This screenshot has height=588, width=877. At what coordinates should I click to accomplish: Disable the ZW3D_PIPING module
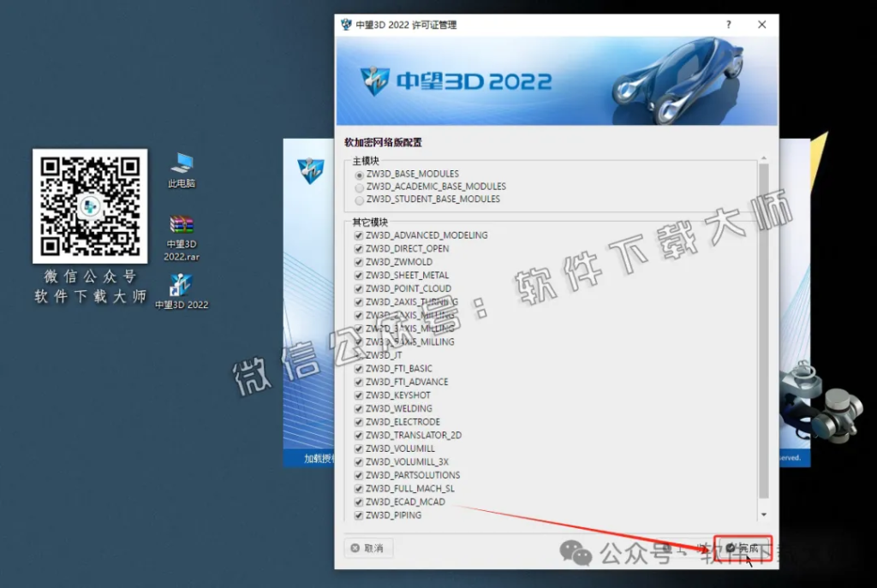pos(359,514)
